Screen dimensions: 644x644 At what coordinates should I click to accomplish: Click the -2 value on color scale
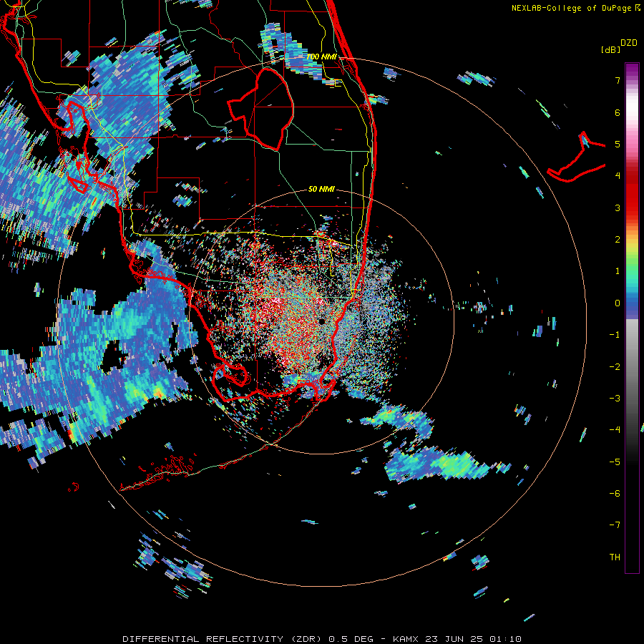(x=615, y=366)
